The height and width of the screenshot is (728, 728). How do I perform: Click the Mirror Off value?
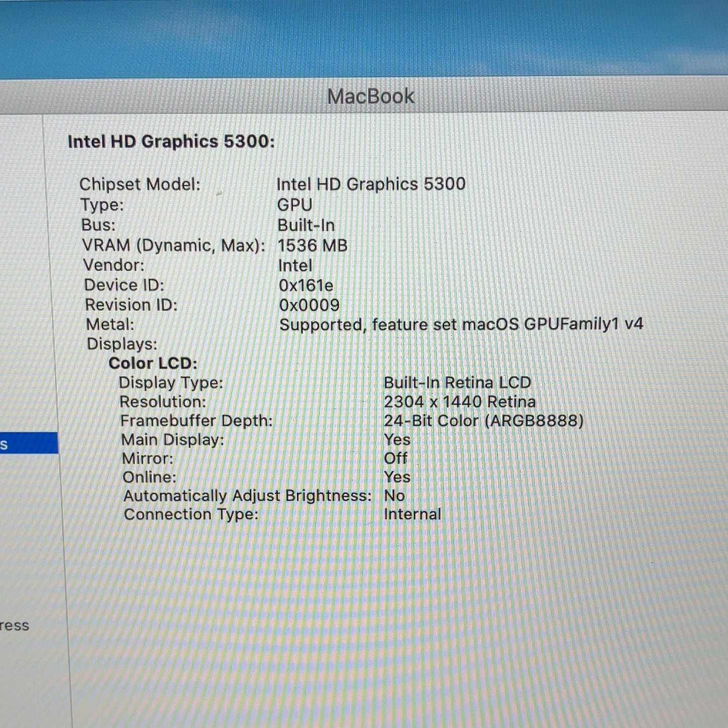pos(395,458)
